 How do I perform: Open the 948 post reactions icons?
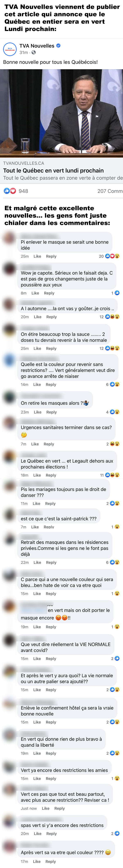click(x=10, y=191)
